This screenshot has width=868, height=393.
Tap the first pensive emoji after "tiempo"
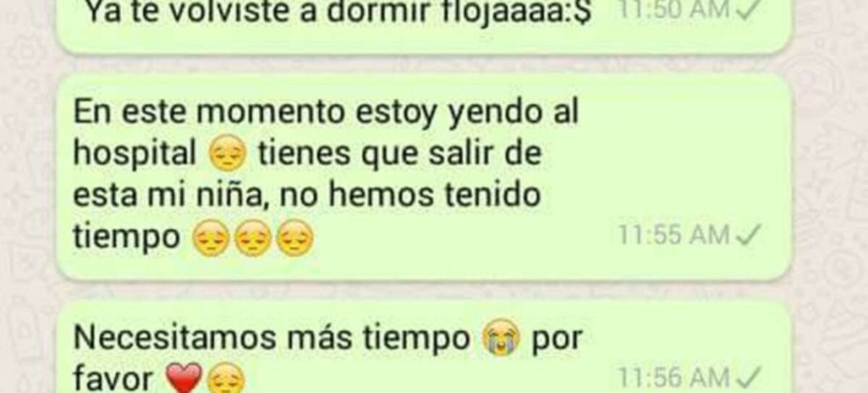[210, 238]
